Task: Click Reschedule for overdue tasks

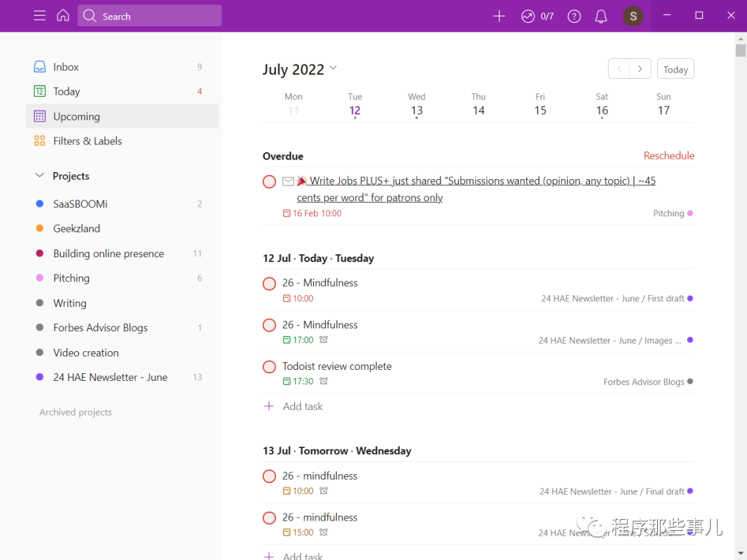Action: pos(669,156)
